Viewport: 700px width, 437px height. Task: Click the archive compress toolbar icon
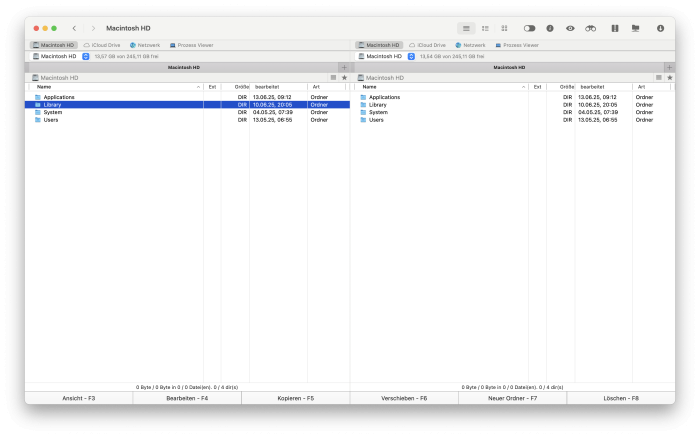(615, 29)
